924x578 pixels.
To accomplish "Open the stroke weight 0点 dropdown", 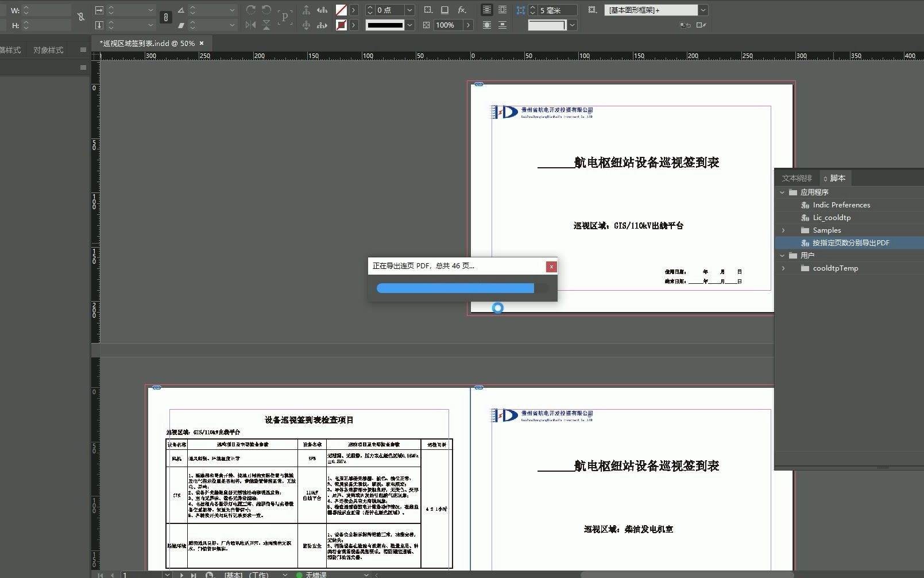I will pos(409,10).
